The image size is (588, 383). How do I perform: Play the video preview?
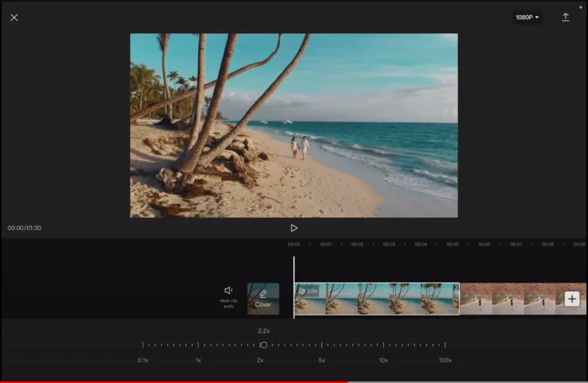[294, 228]
